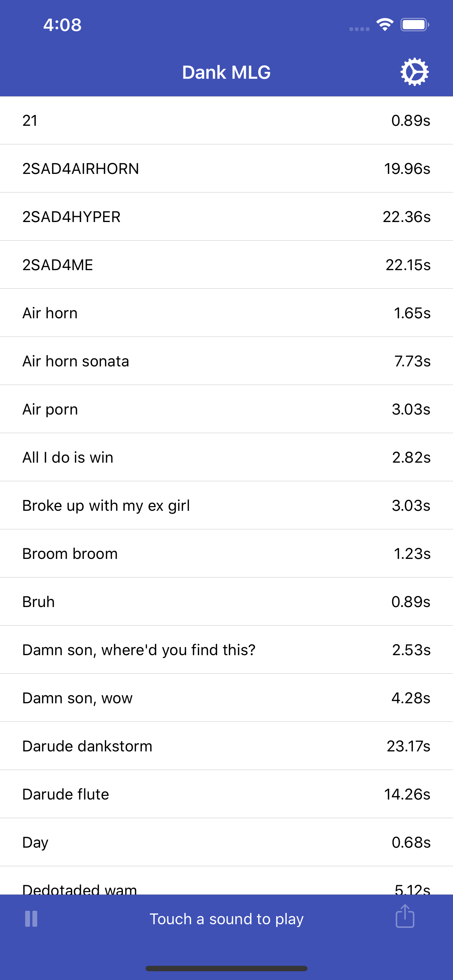Play the 2SAD4AIRHORN sound

tap(226, 168)
